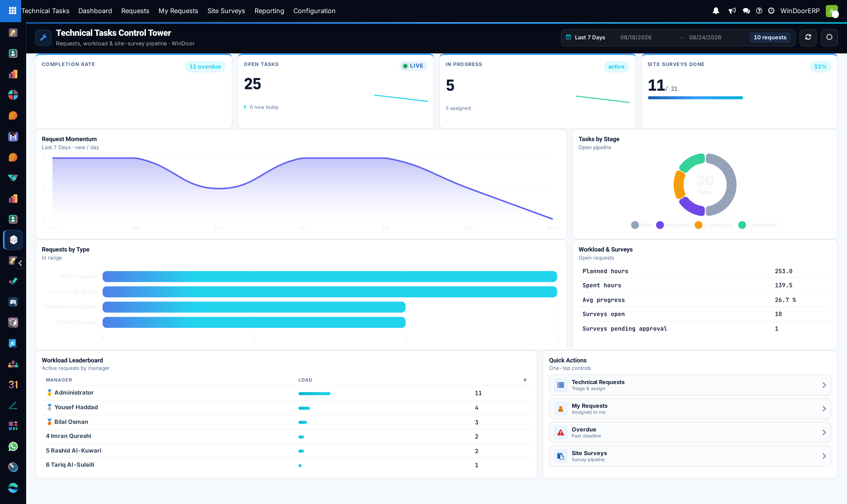Click the chevron on Site Surveys action

(824, 456)
